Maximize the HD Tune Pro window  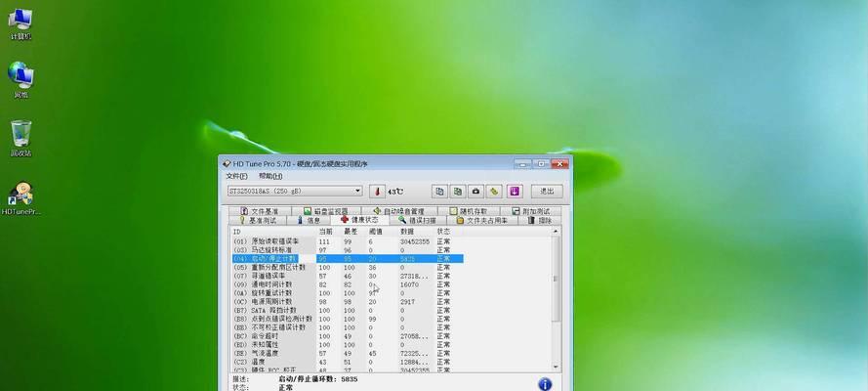point(541,164)
